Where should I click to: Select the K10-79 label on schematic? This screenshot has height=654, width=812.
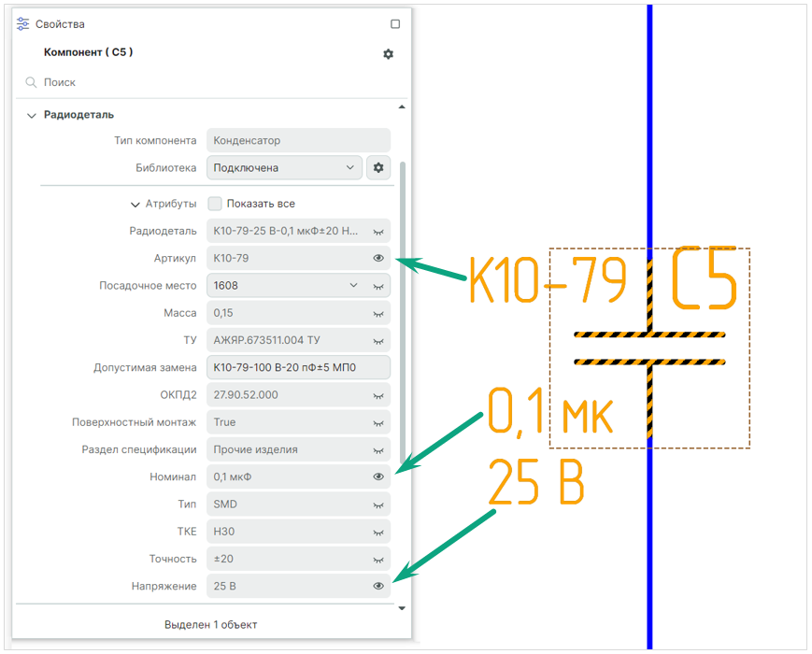tap(548, 279)
